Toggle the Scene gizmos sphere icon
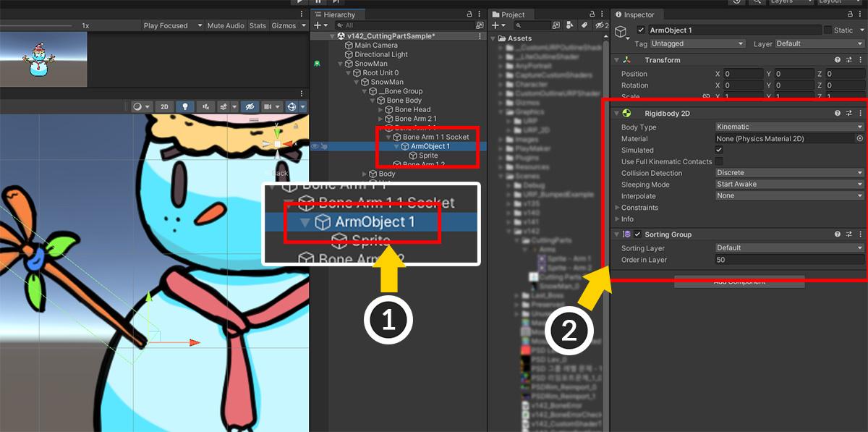The image size is (868, 432). [293, 106]
